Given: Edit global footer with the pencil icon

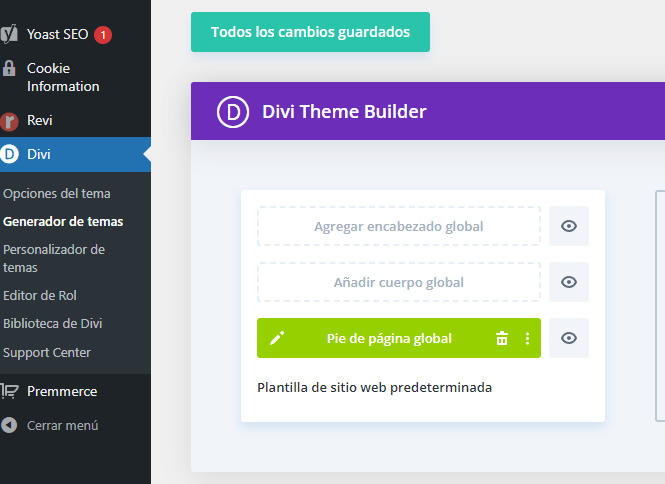Looking at the screenshot, I should click(x=277, y=338).
